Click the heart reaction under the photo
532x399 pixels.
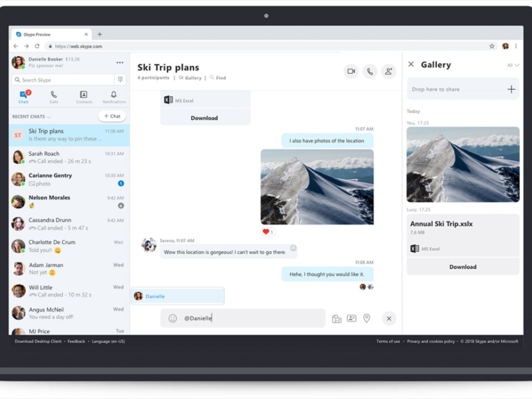(268, 232)
